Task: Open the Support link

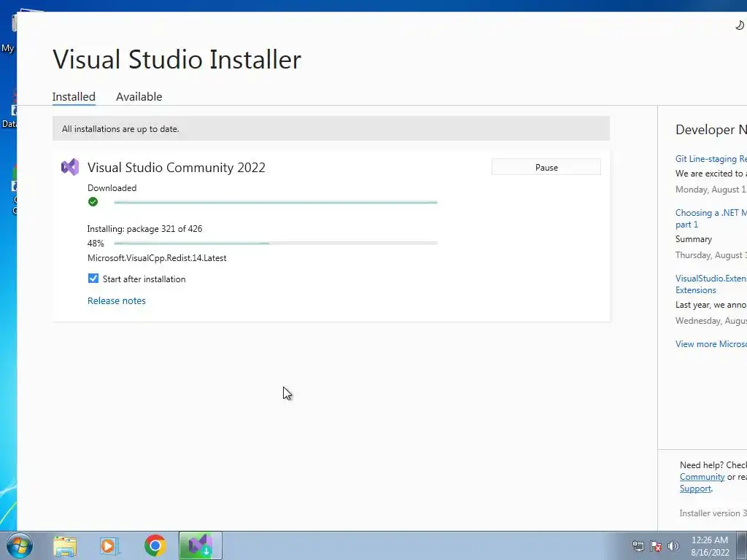Action: (695, 489)
